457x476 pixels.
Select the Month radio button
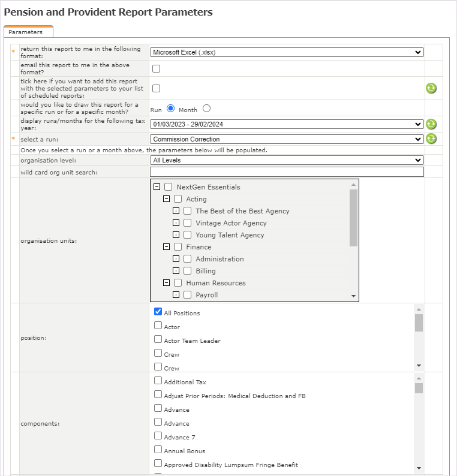pos(206,109)
